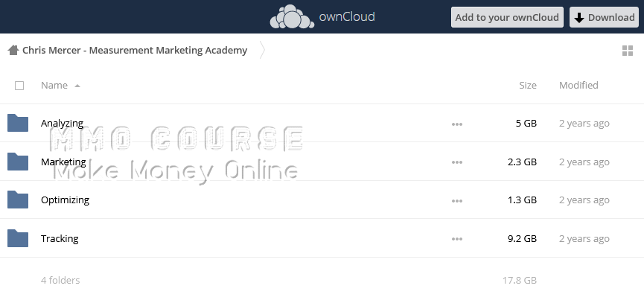The image size is (644, 306).
Task: Toggle grid view icon
Action: pos(627,51)
